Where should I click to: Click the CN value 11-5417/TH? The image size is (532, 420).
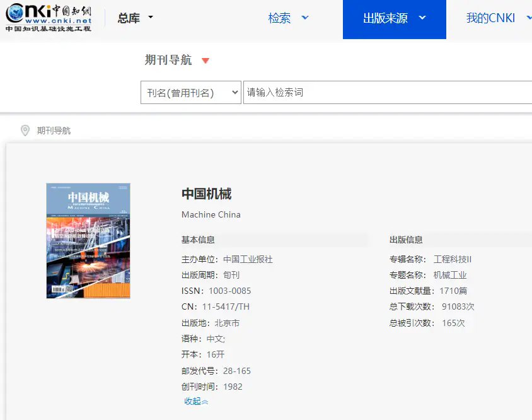(x=226, y=306)
